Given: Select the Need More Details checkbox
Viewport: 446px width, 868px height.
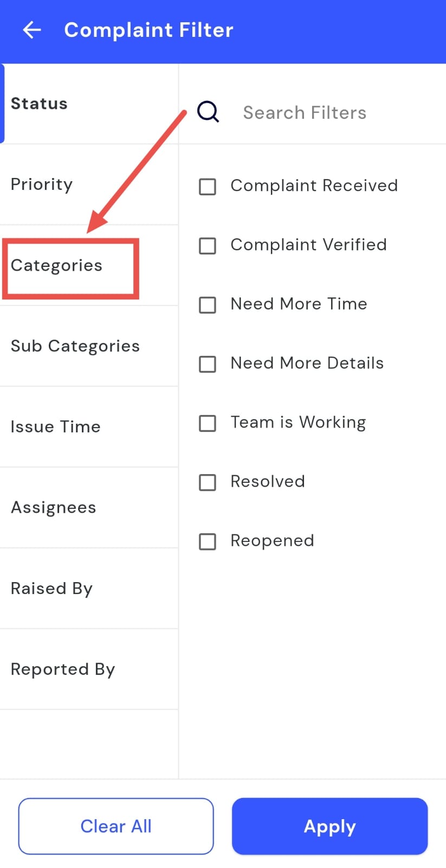Looking at the screenshot, I should tap(208, 364).
